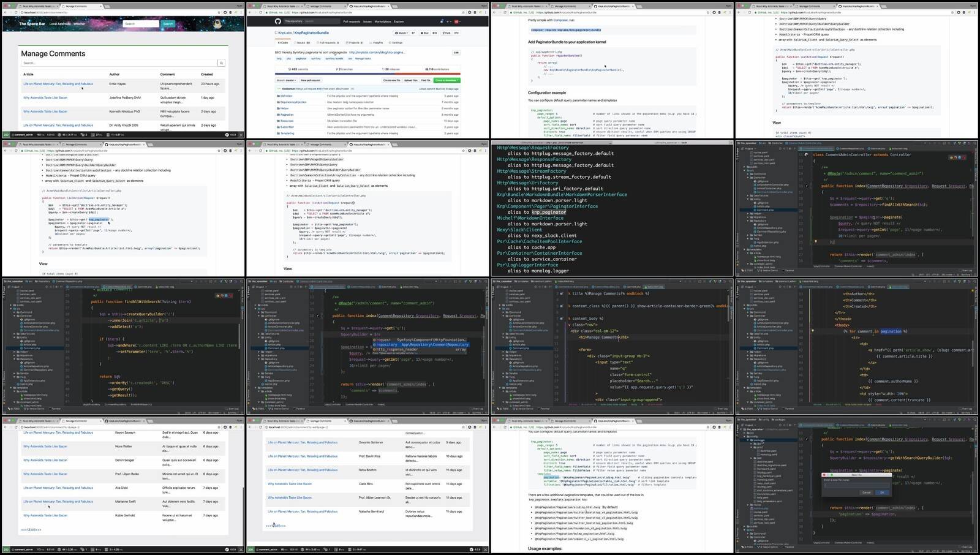
Task: Click the Fork icon button on the repository
Action: pos(446,33)
